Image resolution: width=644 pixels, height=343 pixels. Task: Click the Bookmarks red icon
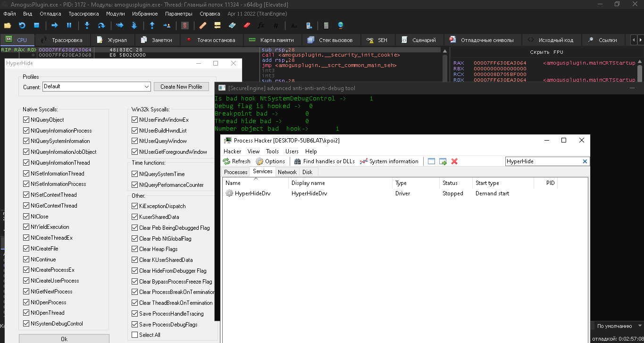(247, 25)
